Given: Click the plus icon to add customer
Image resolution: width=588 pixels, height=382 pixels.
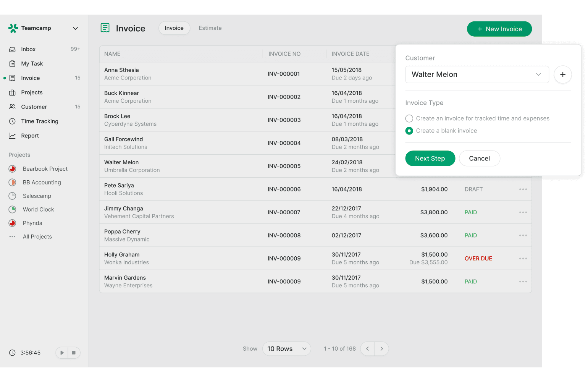Looking at the screenshot, I should pyautogui.click(x=562, y=74).
